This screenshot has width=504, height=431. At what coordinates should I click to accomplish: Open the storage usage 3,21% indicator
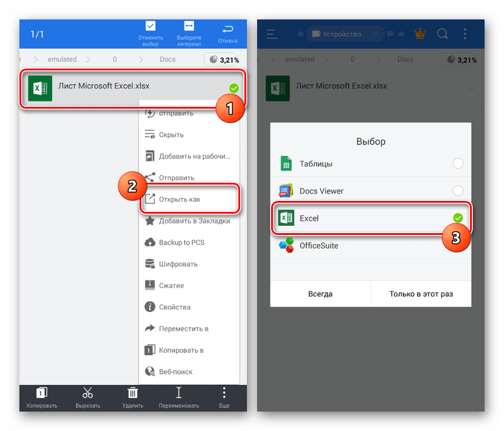223,59
